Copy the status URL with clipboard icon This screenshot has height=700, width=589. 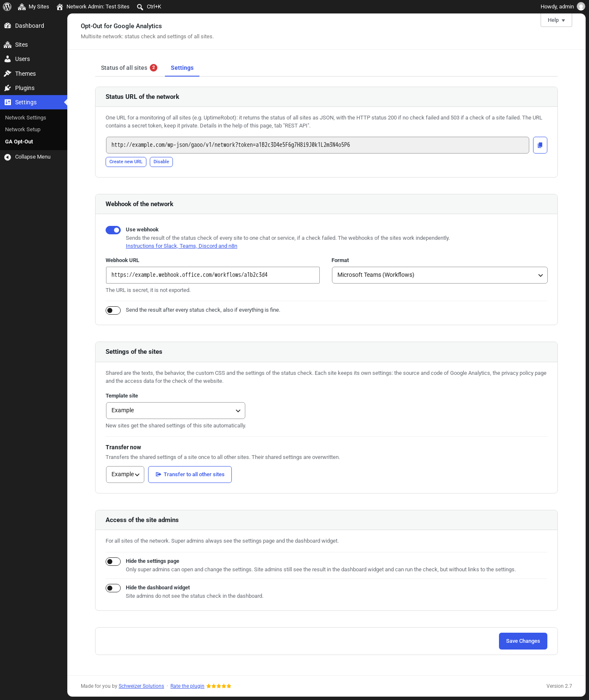[540, 145]
